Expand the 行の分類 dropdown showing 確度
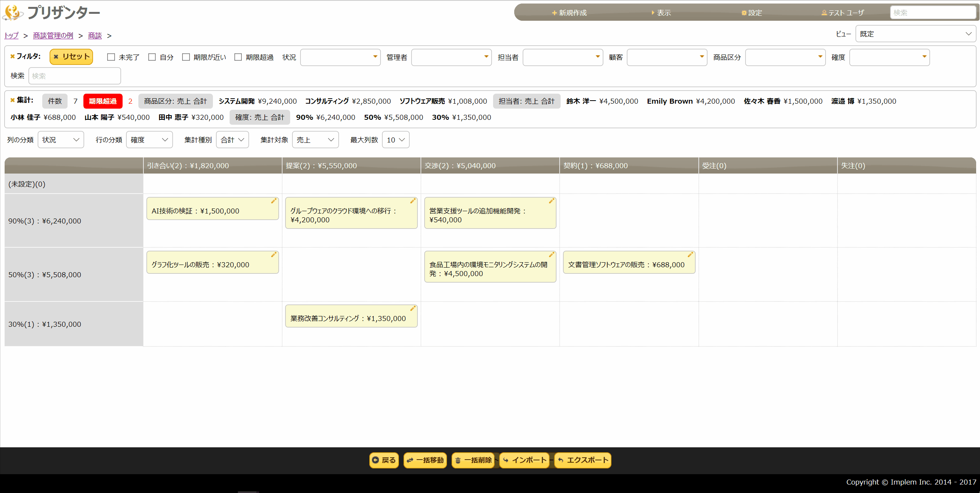 pyautogui.click(x=149, y=140)
